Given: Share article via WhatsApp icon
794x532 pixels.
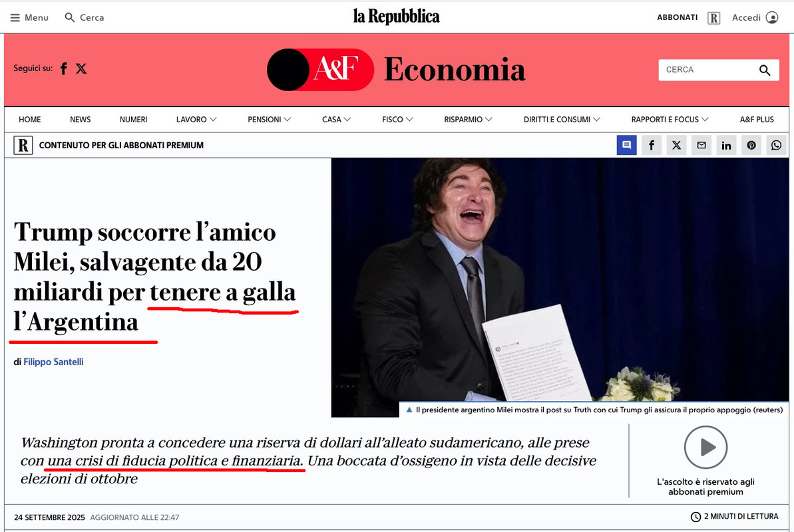Looking at the screenshot, I should click(x=776, y=145).
